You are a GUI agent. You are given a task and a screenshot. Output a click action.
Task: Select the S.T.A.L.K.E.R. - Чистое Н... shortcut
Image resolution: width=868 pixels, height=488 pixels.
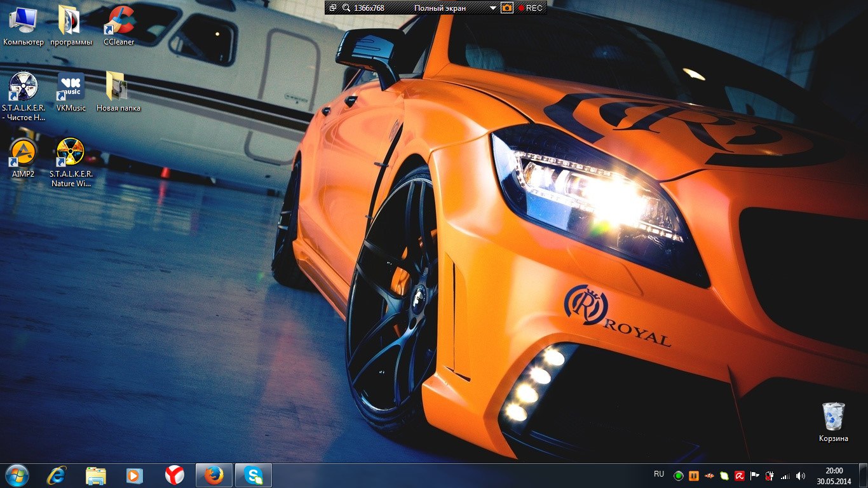pos(24,96)
